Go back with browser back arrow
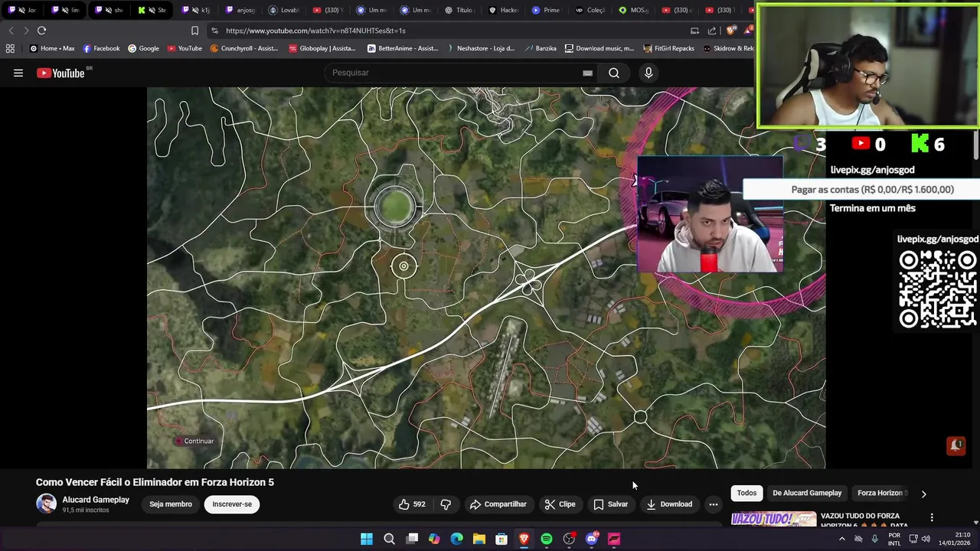 point(11,31)
